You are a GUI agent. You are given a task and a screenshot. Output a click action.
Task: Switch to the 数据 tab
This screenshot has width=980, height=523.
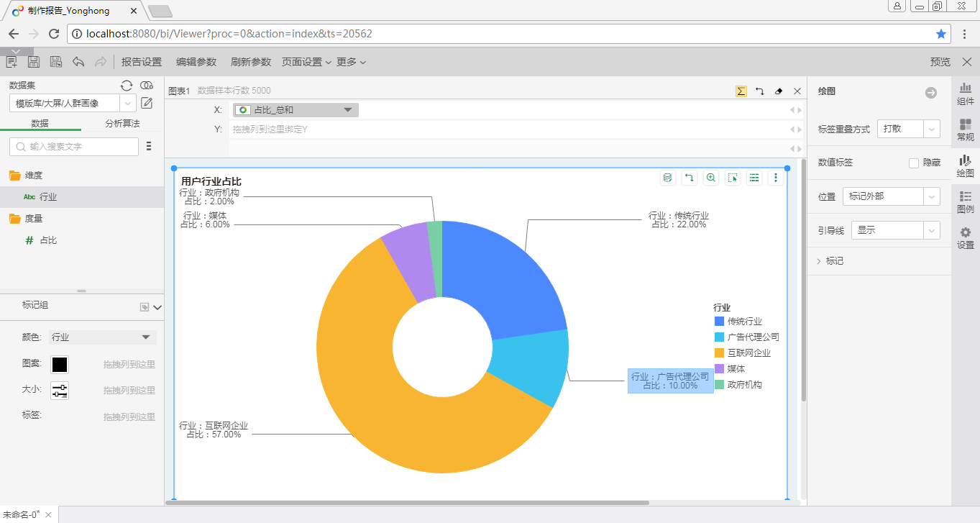[40, 124]
